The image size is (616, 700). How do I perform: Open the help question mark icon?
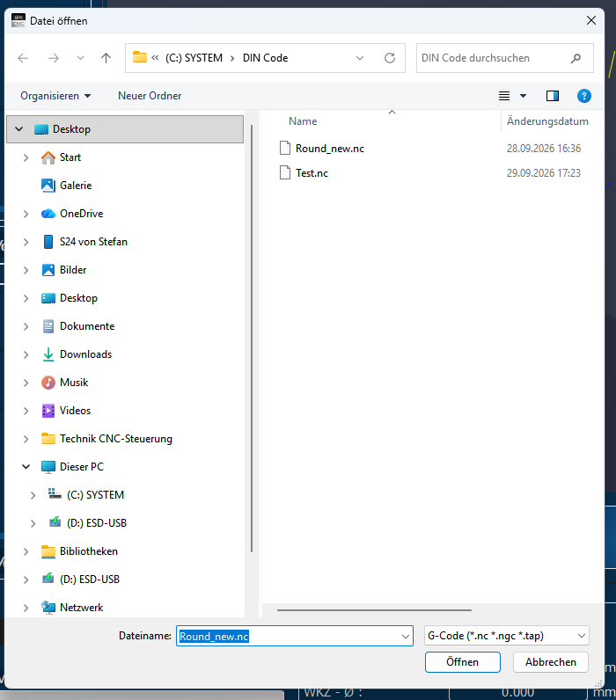(x=583, y=96)
